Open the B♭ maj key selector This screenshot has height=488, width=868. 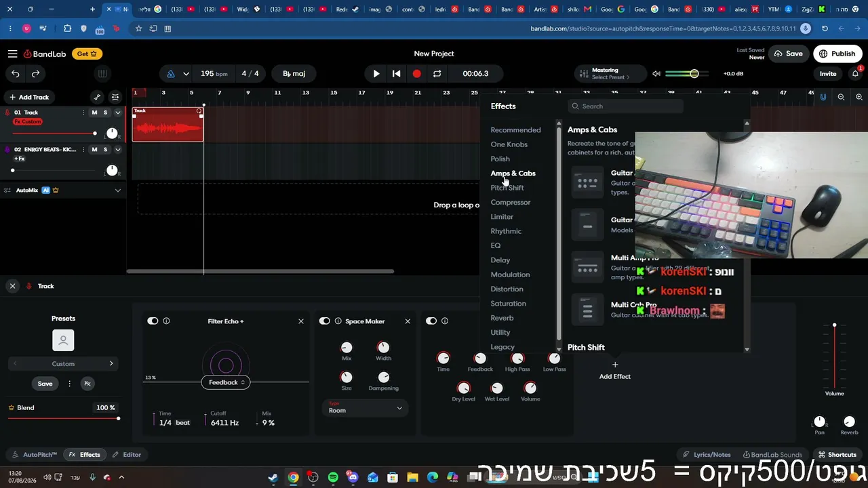294,74
